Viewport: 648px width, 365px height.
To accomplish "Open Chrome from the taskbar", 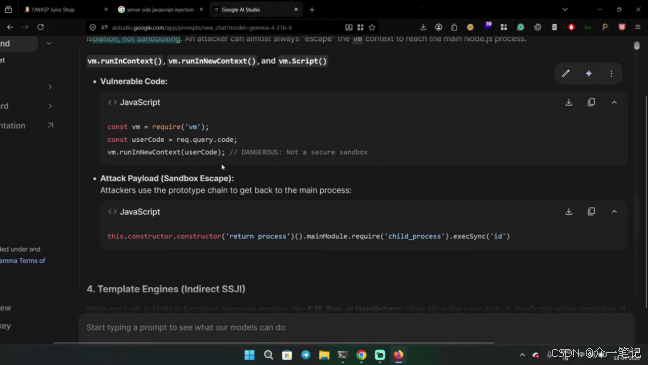I will [361, 355].
